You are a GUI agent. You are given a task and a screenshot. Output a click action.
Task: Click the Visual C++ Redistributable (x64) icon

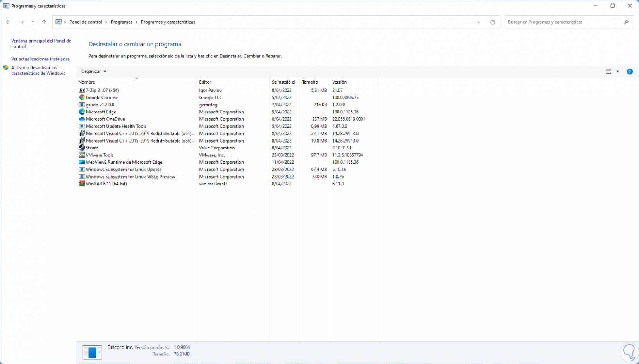tap(82, 134)
